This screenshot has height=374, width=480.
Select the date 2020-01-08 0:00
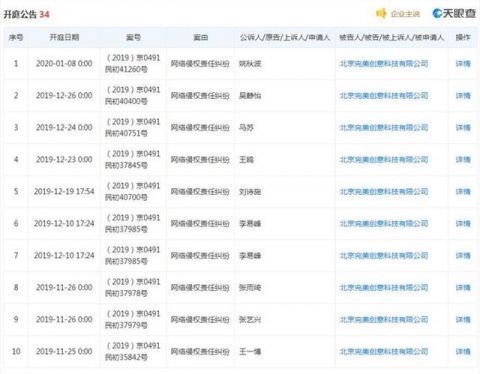64,64
